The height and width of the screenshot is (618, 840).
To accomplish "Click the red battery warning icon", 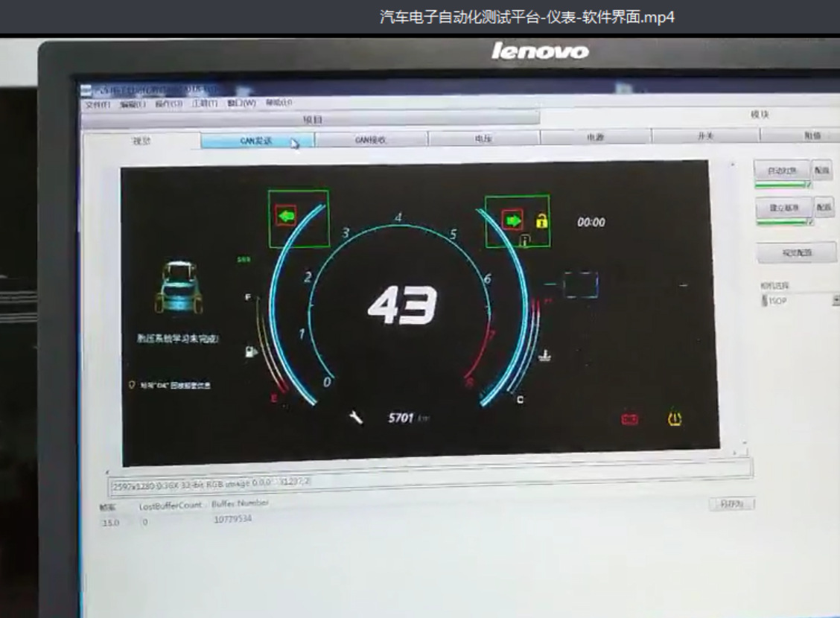I will 629,418.
